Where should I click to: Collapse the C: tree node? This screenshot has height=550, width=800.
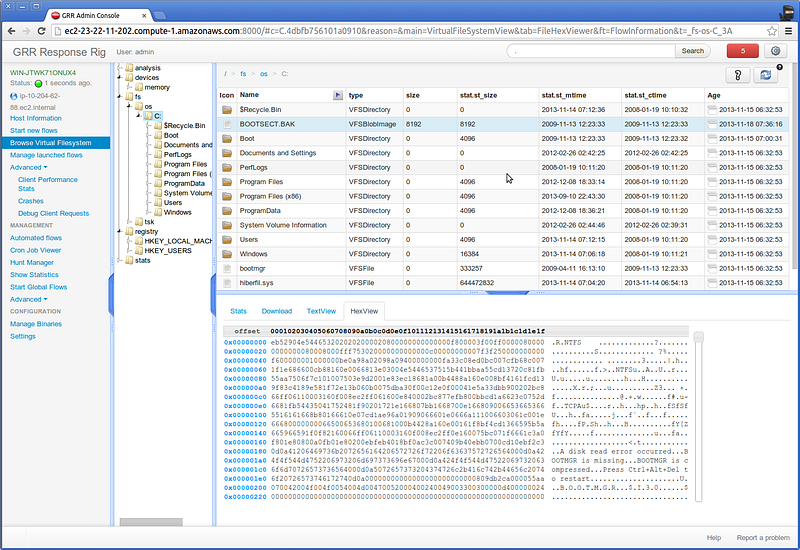click(x=138, y=116)
